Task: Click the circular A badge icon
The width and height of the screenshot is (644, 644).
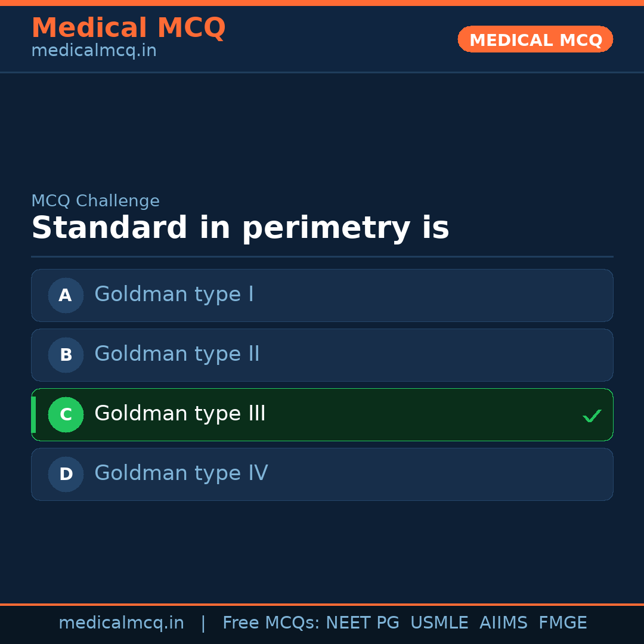Action: point(66,295)
